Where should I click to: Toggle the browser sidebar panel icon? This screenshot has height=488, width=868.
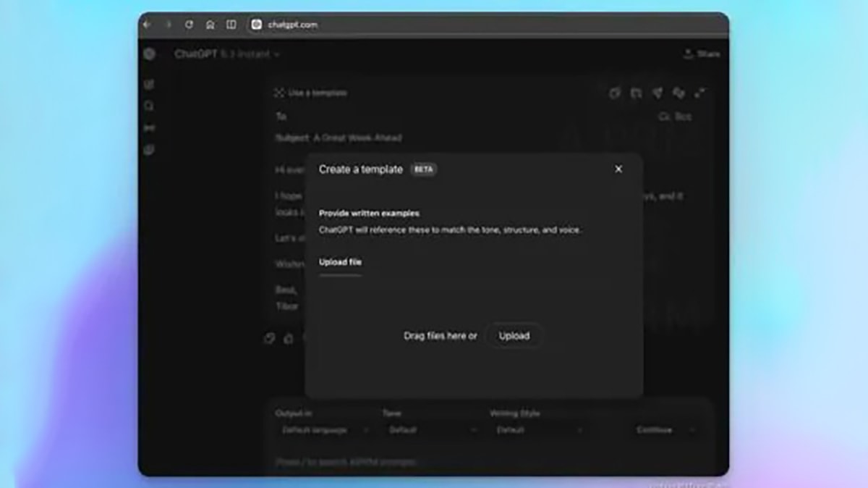pos(231,25)
